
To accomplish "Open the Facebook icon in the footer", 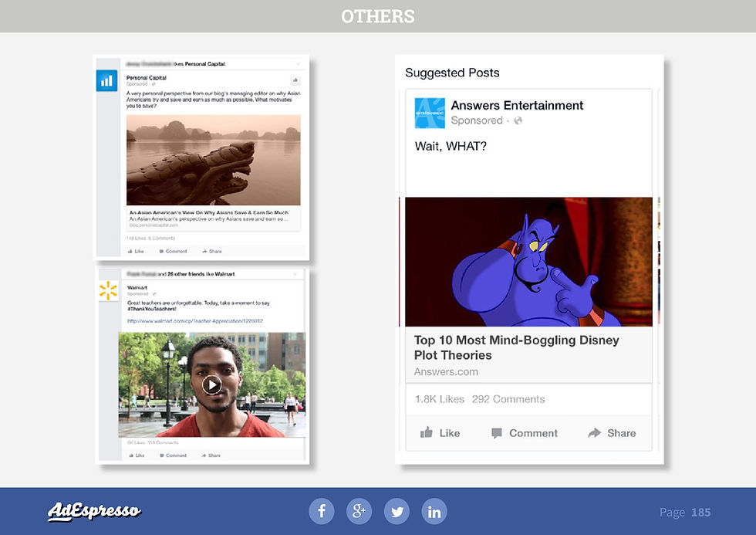I will click(322, 511).
